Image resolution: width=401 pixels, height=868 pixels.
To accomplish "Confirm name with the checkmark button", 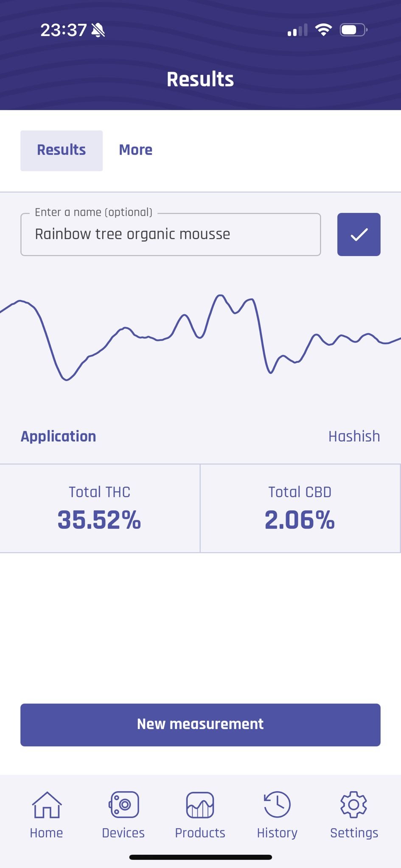I will coord(359,234).
